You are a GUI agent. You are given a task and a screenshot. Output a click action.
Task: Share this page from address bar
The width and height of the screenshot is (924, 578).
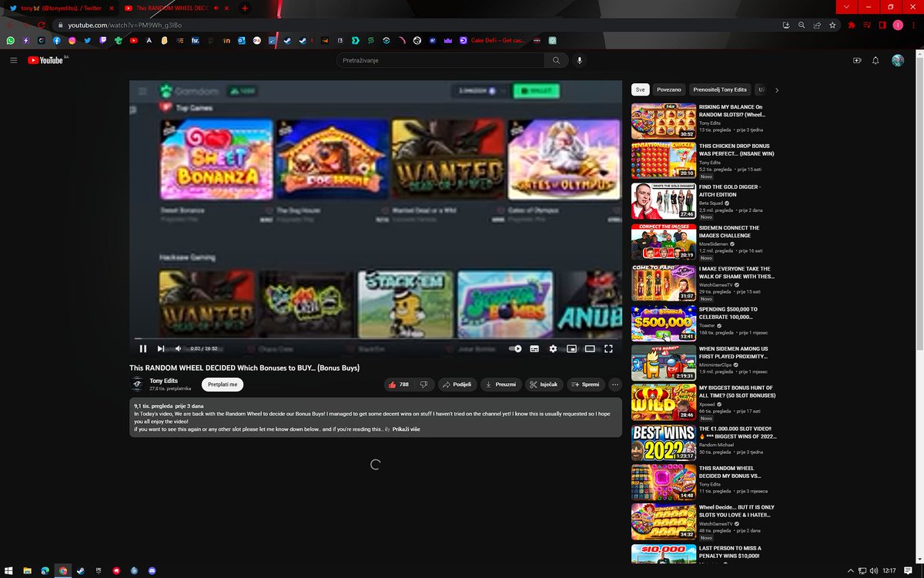click(x=817, y=25)
